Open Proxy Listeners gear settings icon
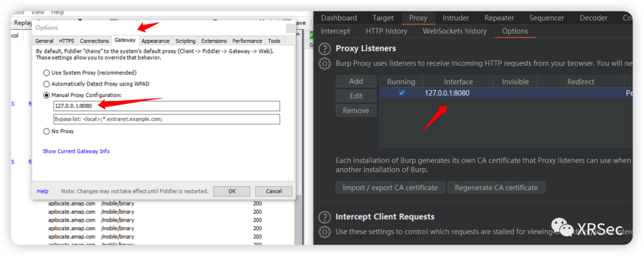Image resolution: width=644 pixels, height=256 pixels. tap(324, 64)
